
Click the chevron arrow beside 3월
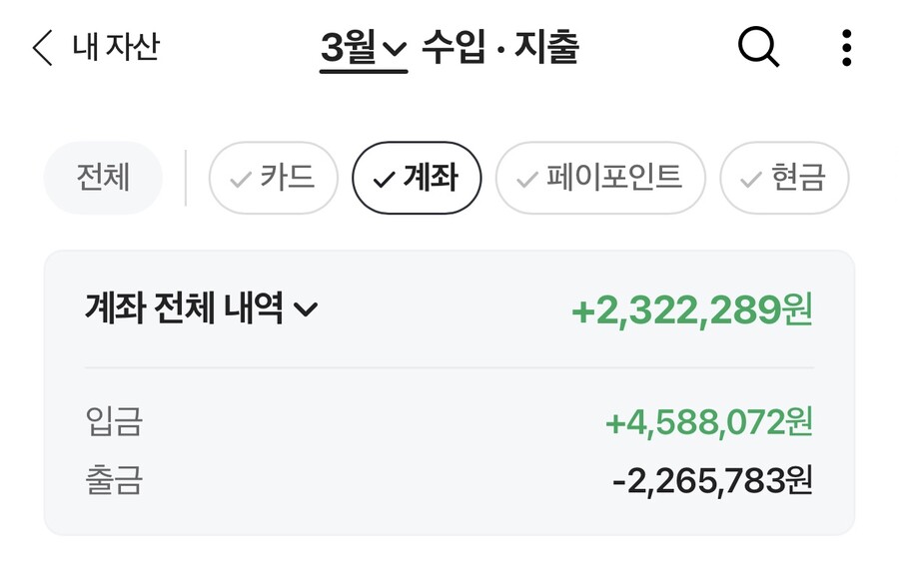tap(395, 49)
